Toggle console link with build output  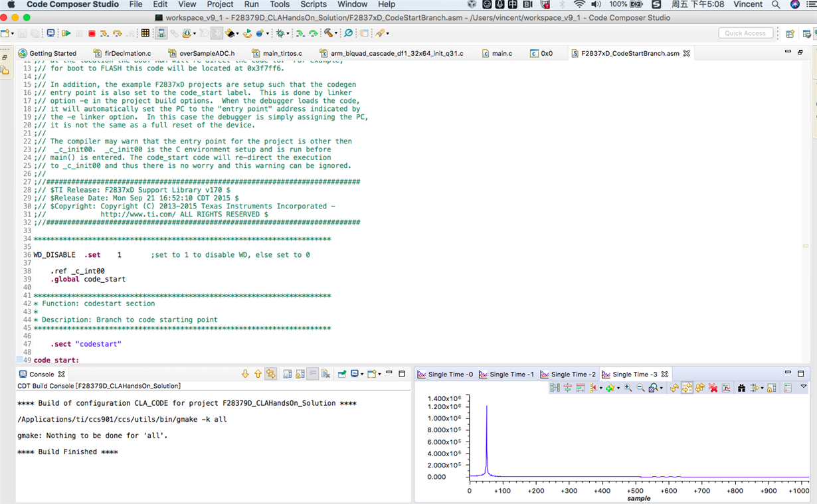[271, 374]
